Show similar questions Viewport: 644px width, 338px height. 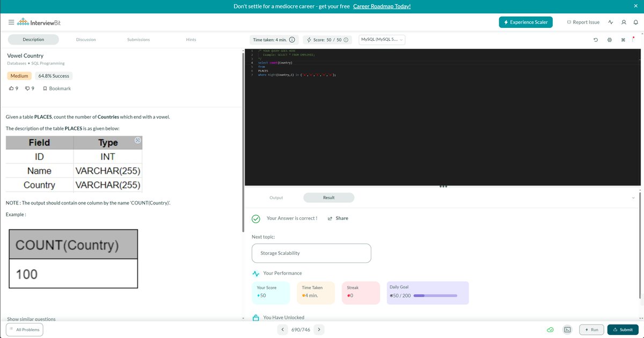pos(31,319)
